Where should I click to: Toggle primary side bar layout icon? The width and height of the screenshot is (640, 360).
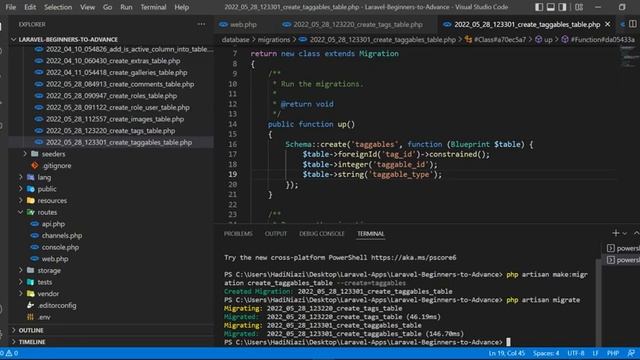coord(539,7)
